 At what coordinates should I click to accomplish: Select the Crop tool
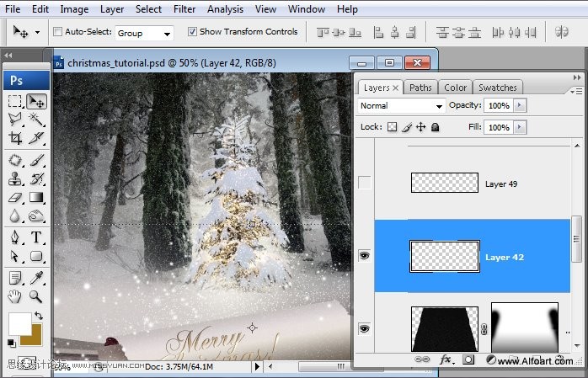15,138
